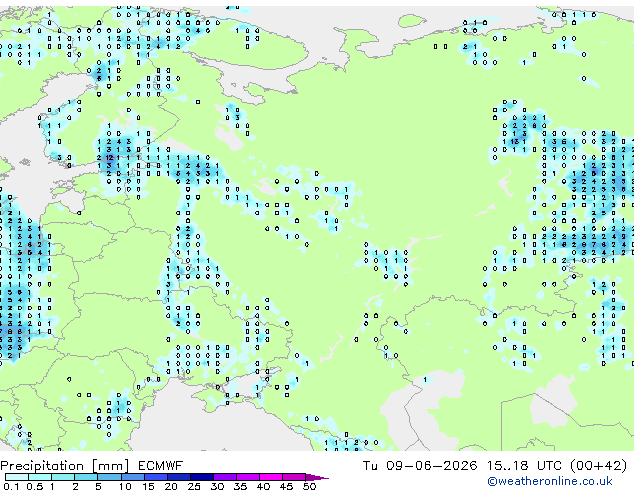Click the 'Precipitation [mm]' title text
Image resolution: width=634 pixels, height=490 pixels.
(x=64, y=466)
